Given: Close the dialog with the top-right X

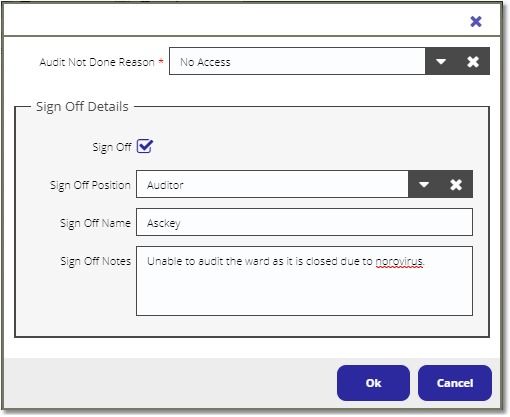Looking at the screenshot, I should 476,22.
